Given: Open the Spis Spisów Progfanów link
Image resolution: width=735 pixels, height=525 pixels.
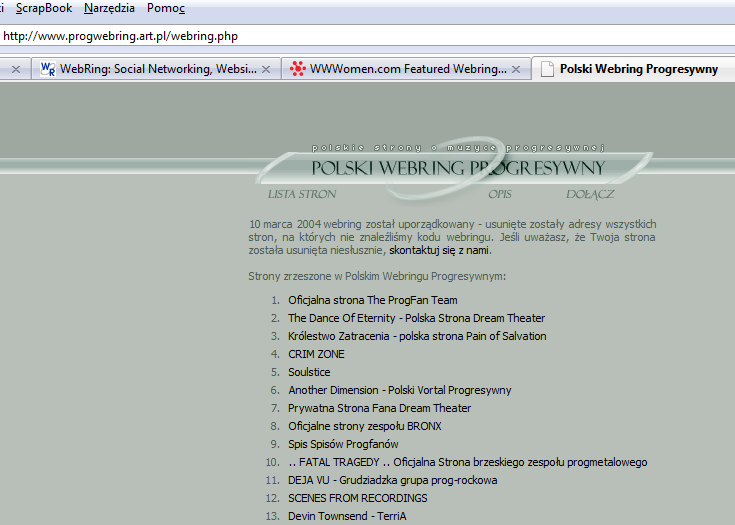Looking at the screenshot, I should [343, 444].
